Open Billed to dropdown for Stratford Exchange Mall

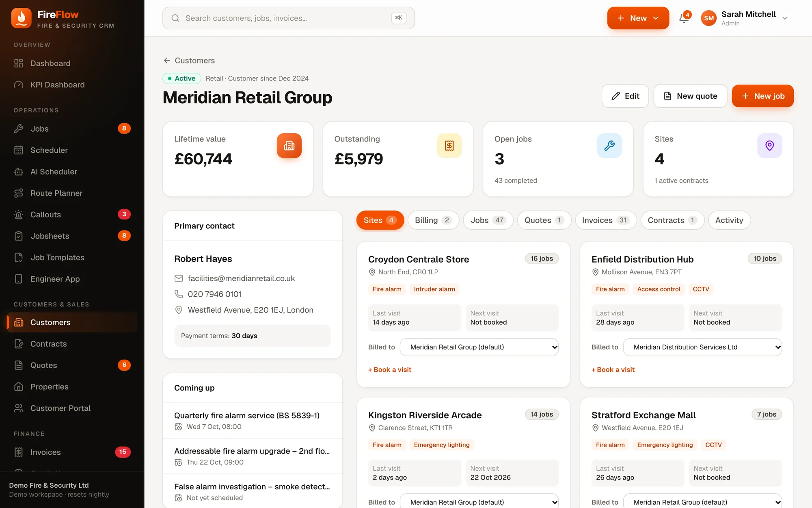coord(702,501)
